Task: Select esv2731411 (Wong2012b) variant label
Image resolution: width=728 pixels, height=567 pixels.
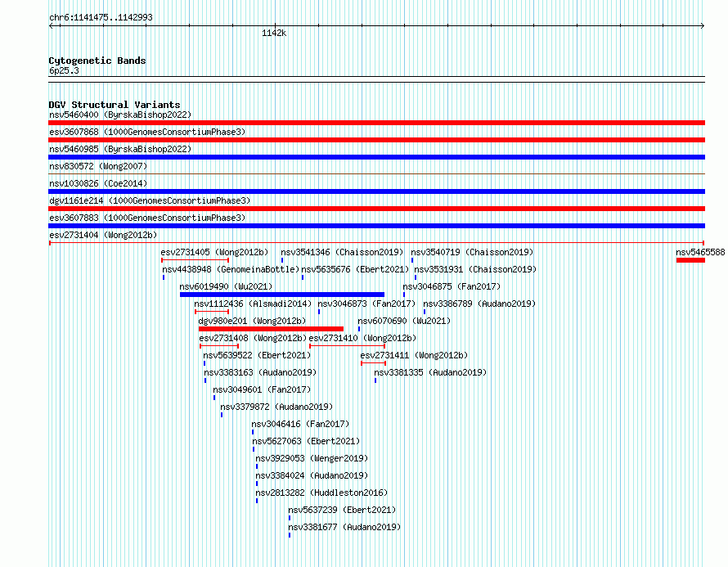Action: pyautogui.click(x=414, y=355)
